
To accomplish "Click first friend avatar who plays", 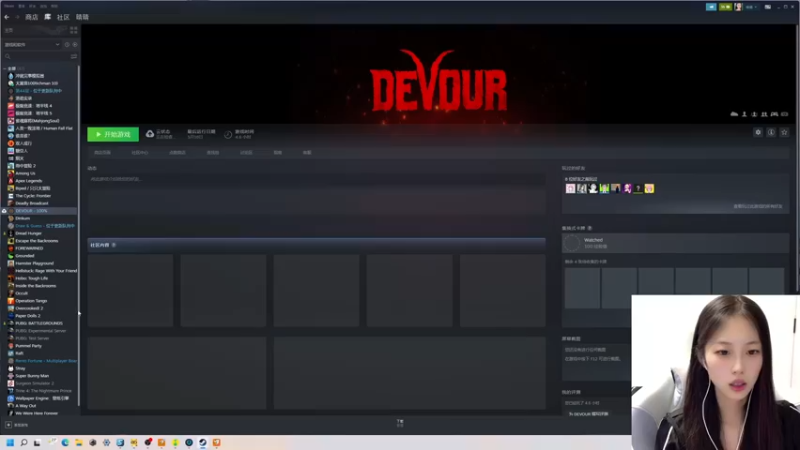I will click(x=570, y=189).
